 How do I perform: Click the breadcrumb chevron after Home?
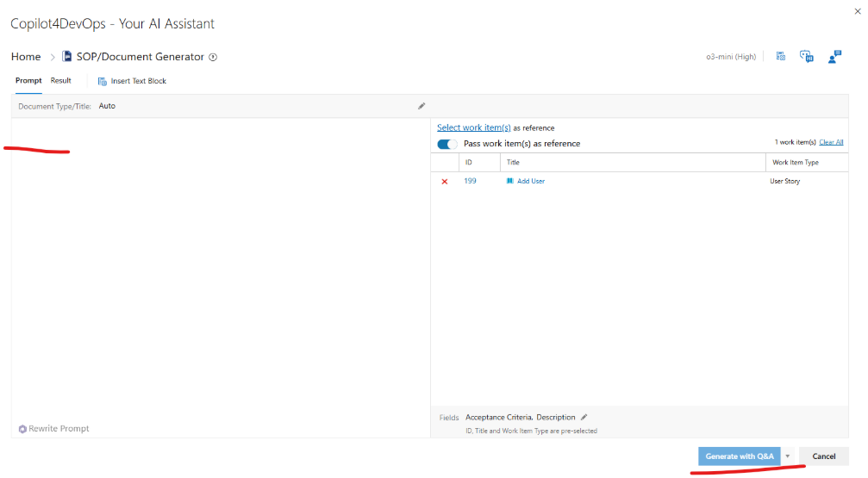(53, 57)
